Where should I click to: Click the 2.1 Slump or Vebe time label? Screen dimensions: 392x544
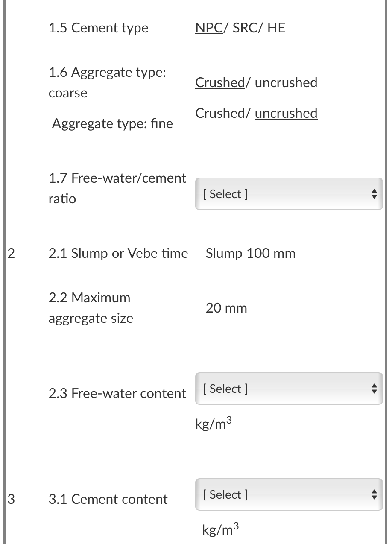click(x=118, y=253)
